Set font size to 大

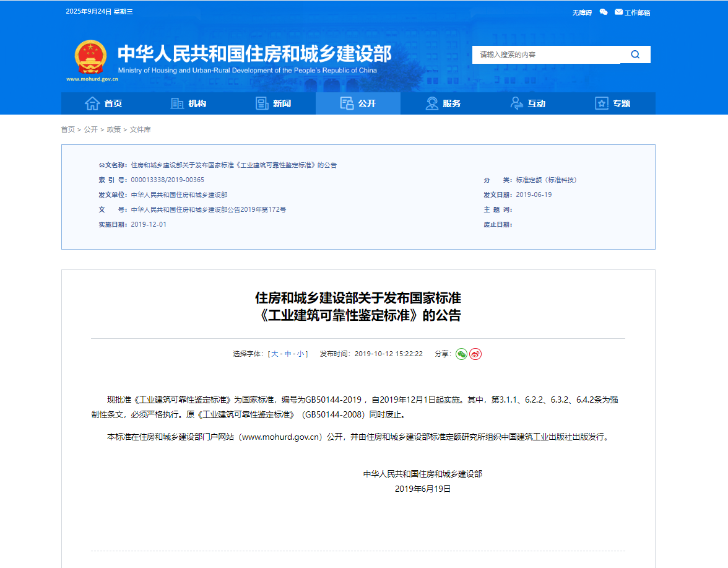pyautogui.click(x=274, y=354)
